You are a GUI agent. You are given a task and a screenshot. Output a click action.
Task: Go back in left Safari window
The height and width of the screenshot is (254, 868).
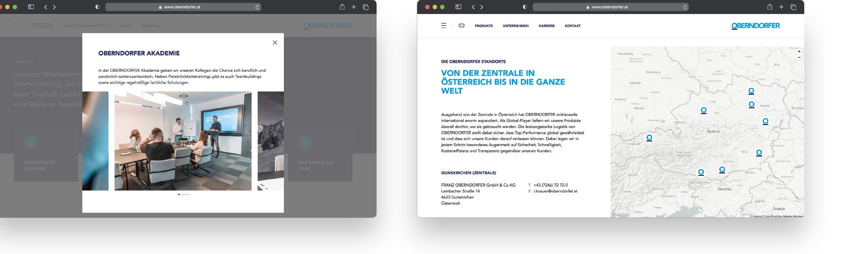[x=46, y=7]
